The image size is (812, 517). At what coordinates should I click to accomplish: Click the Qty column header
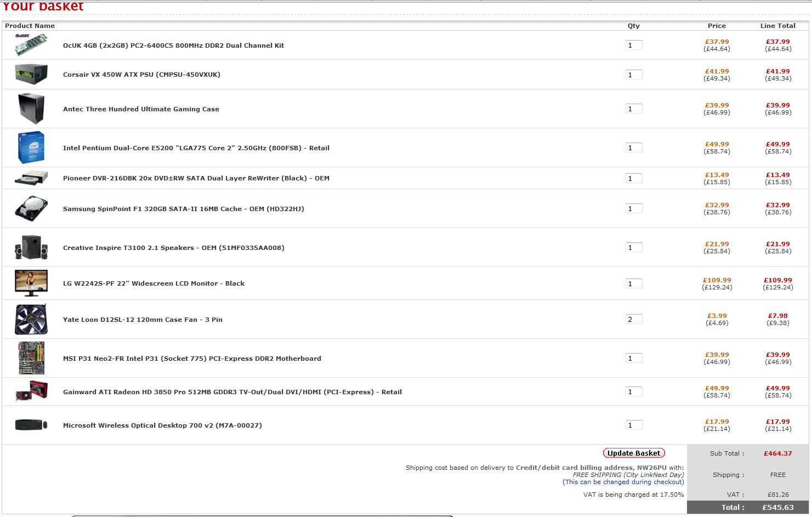click(x=634, y=26)
